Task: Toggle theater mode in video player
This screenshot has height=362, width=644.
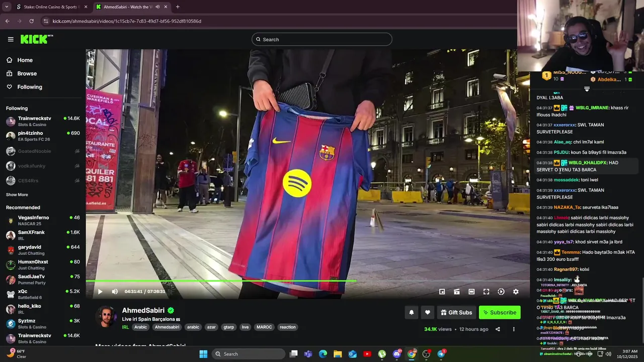Action: click(471, 292)
